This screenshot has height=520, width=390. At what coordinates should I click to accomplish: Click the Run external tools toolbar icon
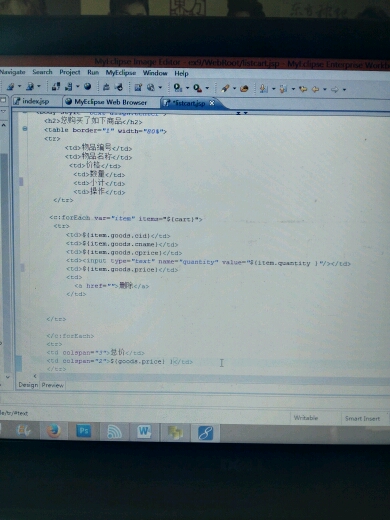pyautogui.click(x=197, y=88)
